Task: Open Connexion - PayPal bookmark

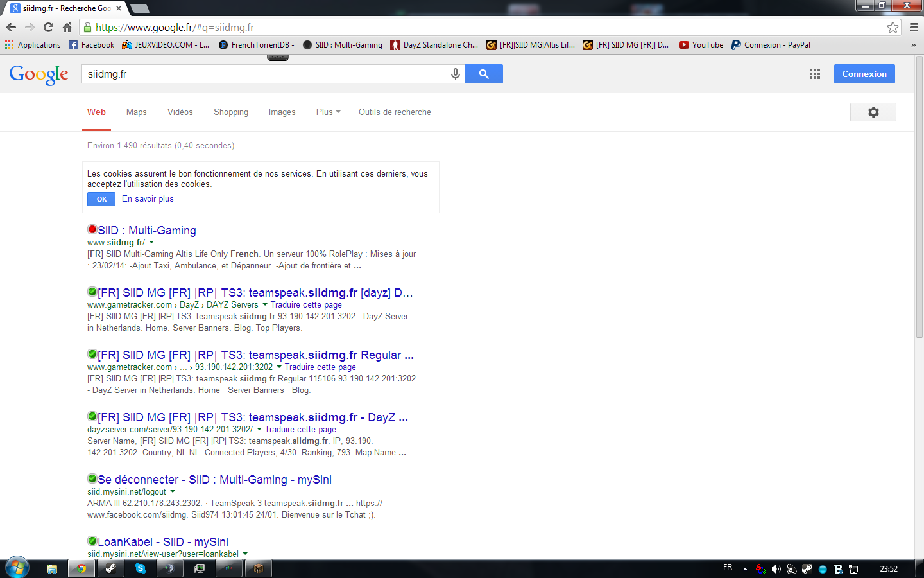Action: tap(771, 45)
